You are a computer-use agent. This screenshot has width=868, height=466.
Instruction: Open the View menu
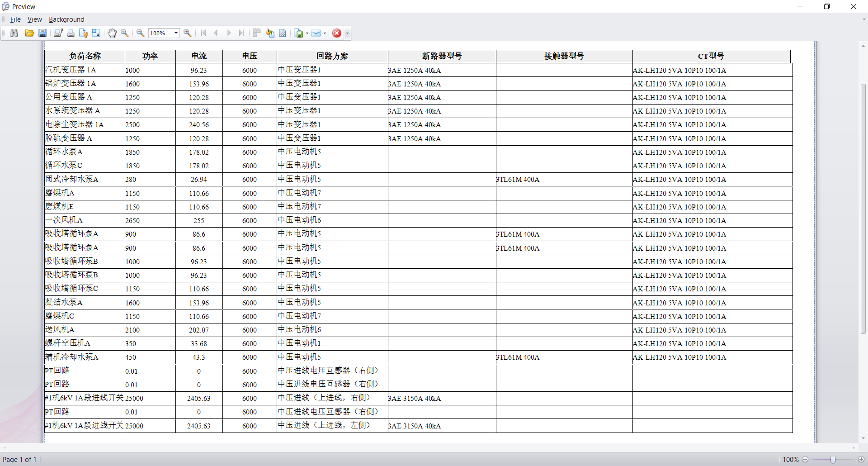[34, 19]
